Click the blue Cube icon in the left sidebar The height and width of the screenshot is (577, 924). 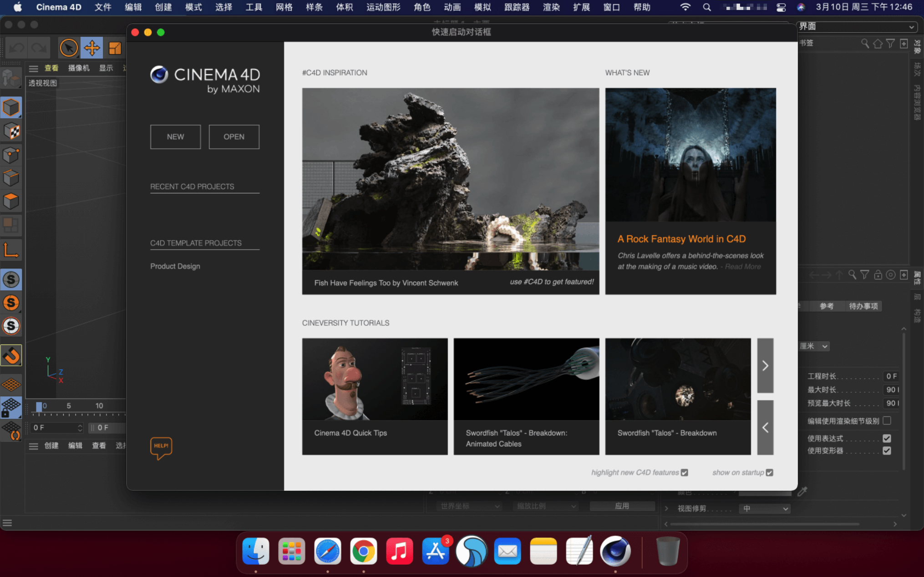[11, 108]
